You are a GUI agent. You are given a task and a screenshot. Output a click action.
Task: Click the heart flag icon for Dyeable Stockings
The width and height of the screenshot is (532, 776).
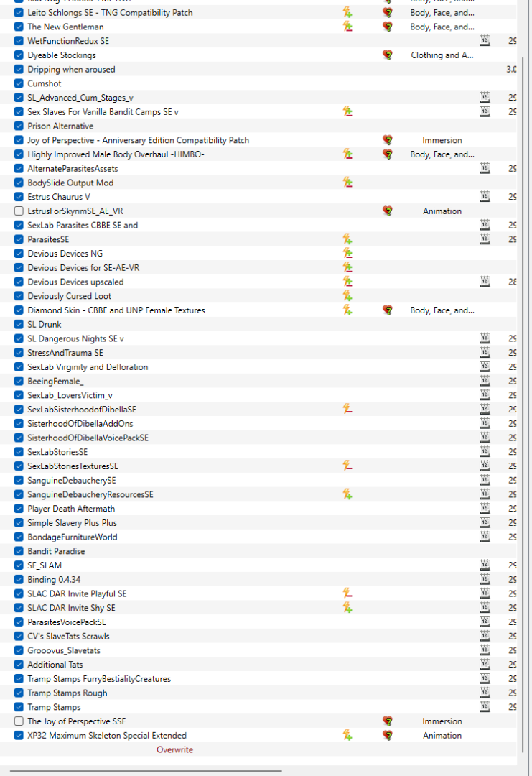click(388, 55)
